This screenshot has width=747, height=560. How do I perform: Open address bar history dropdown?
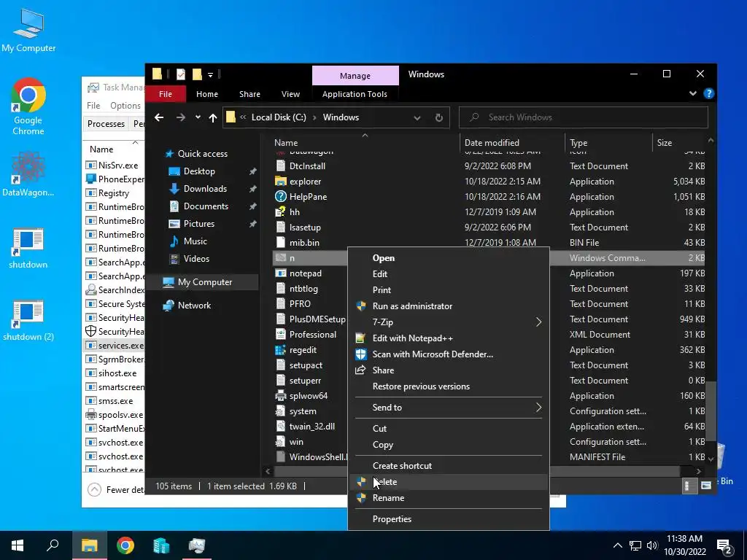click(417, 117)
